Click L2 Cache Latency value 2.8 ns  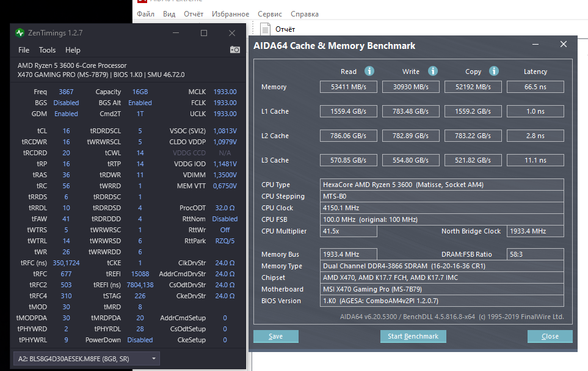click(x=535, y=136)
